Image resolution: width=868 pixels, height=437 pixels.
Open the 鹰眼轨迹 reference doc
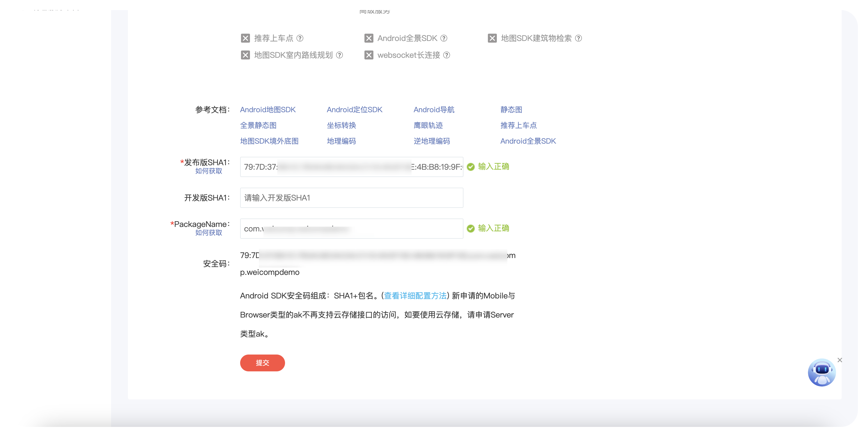[428, 125]
